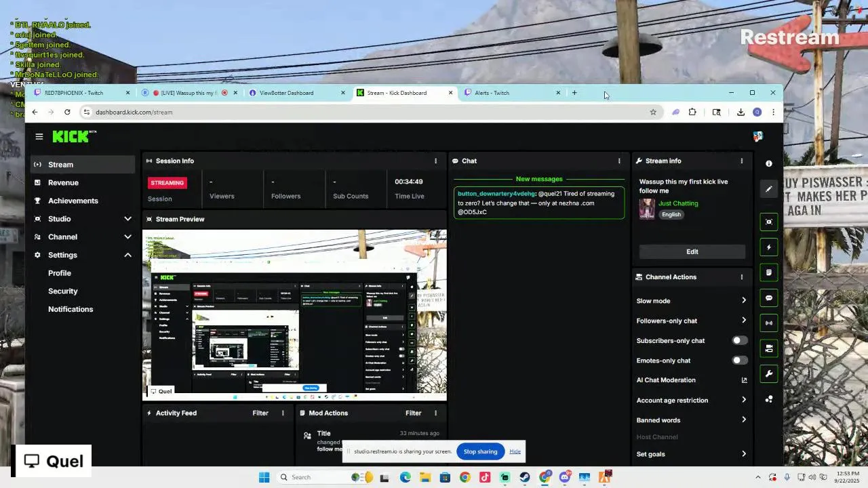Open Channel Actions three-dot menu

pyautogui.click(x=741, y=277)
